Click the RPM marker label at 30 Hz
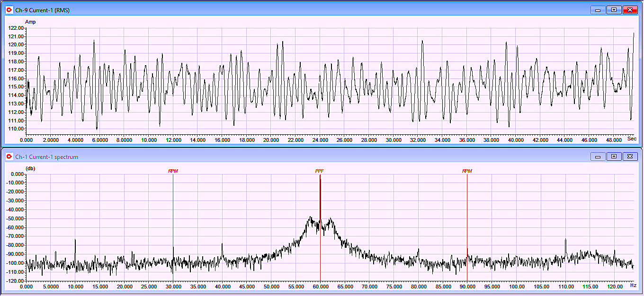This screenshot has width=644, height=296. pos(173,171)
